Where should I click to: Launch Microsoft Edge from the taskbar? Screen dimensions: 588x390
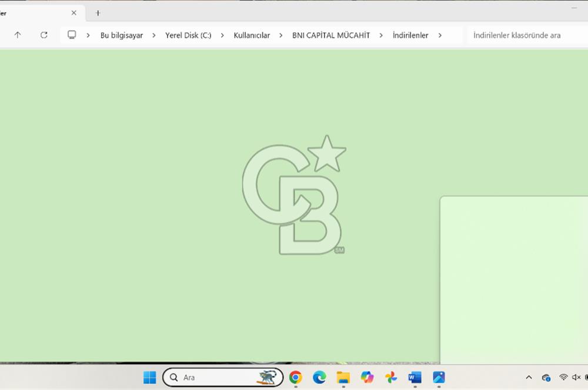319,377
